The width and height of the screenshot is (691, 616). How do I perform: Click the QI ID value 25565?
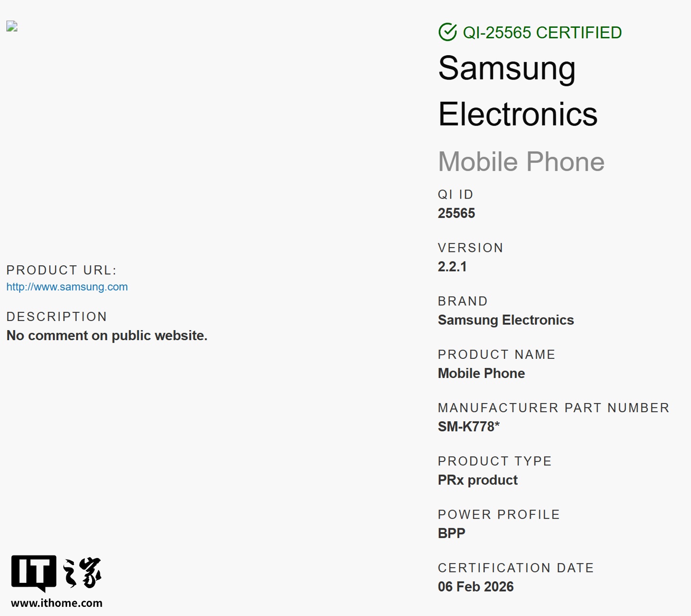click(456, 213)
